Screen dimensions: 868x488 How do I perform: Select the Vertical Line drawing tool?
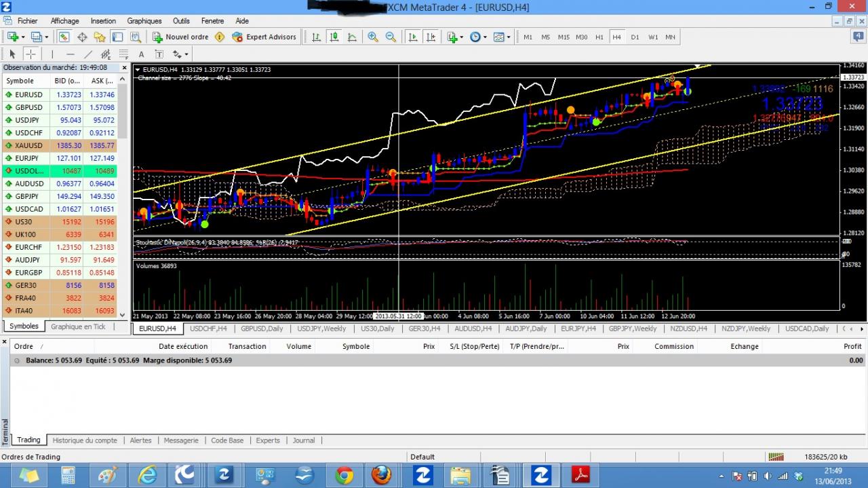52,54
